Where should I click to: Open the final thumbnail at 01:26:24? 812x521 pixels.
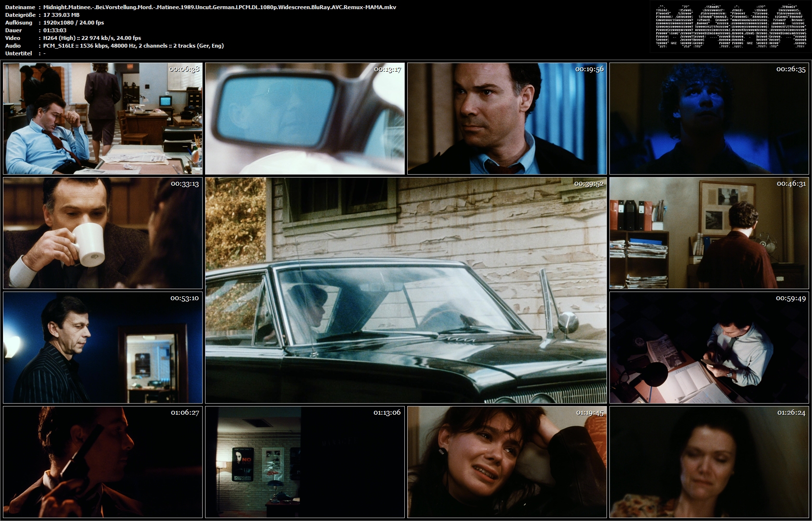click(x=709, y=462)
